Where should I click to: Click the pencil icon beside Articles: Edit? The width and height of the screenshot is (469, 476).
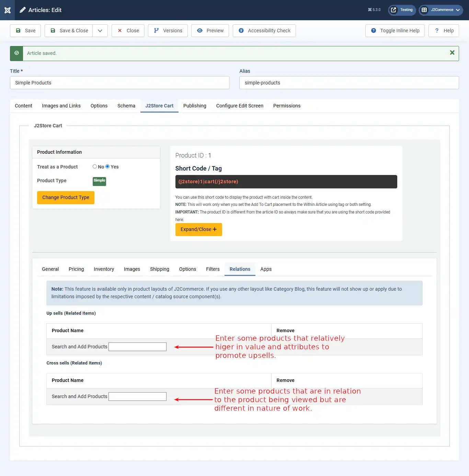click(x=23, y=10)
